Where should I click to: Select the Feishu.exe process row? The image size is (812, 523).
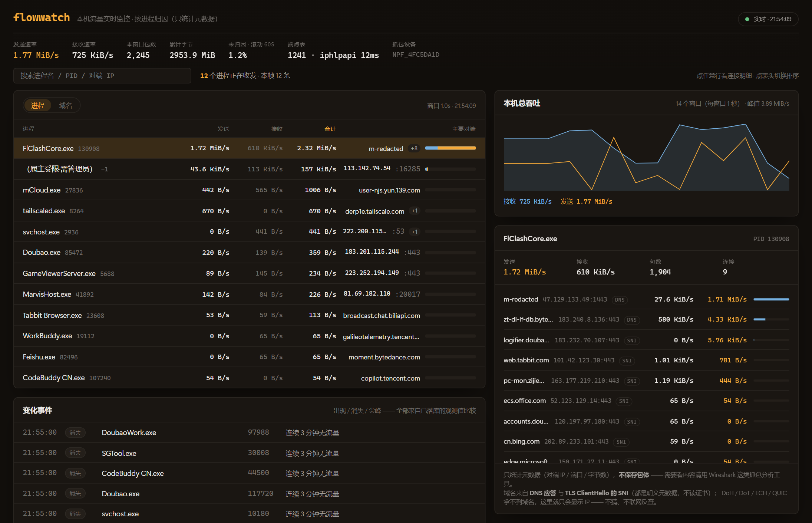249,357
